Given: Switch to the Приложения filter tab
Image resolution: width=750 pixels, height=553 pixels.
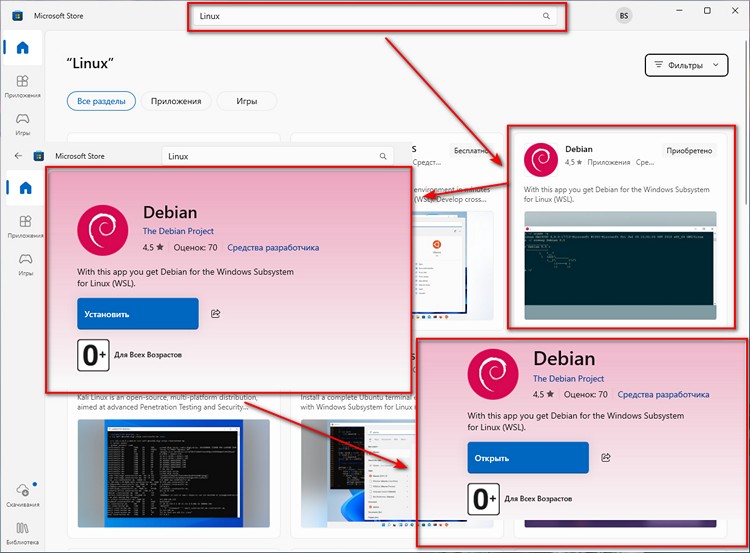Looking at the screenshot, I should [176, 101].
